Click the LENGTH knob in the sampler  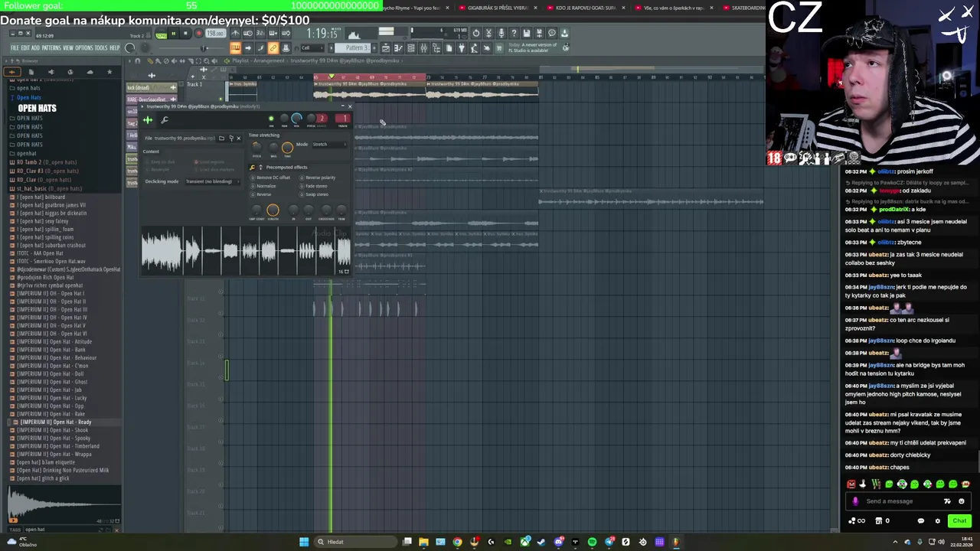[273, 210]
